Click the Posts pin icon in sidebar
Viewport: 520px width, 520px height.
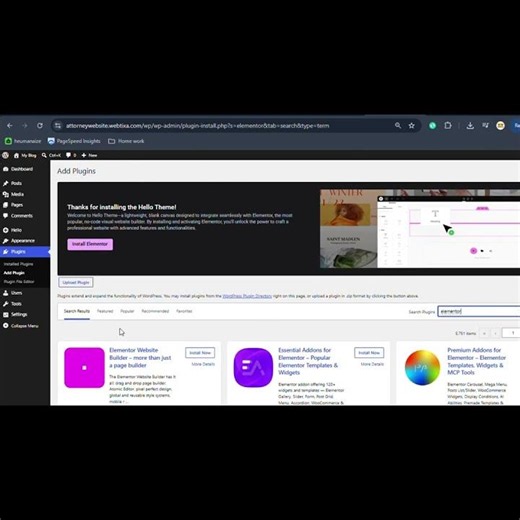(6, 183)
